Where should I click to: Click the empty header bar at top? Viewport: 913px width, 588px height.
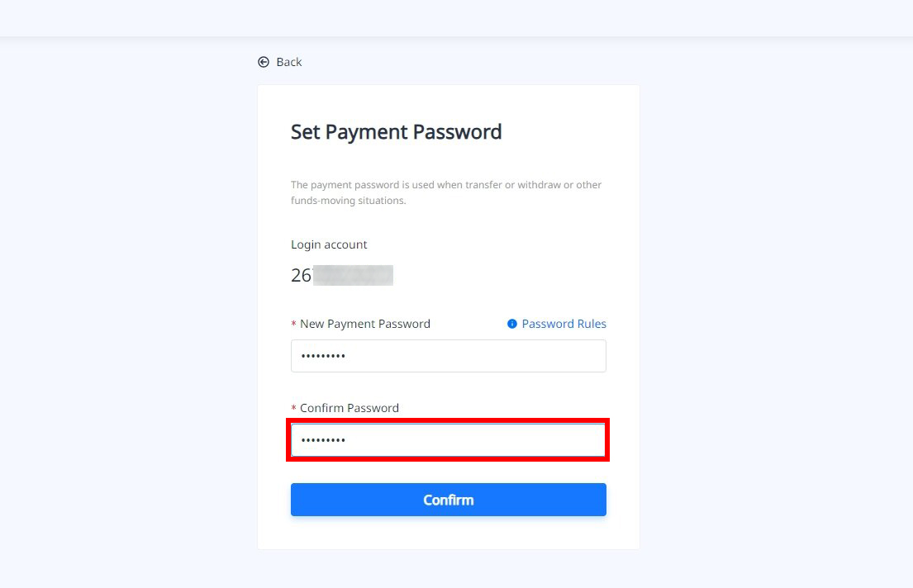click(456, 18)
